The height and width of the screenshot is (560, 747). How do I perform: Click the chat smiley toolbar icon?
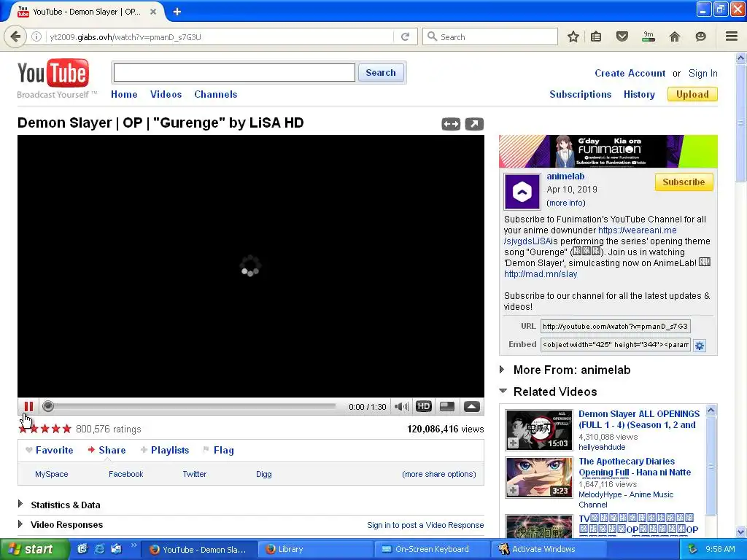pyautogui.click(x=700, y=36)
